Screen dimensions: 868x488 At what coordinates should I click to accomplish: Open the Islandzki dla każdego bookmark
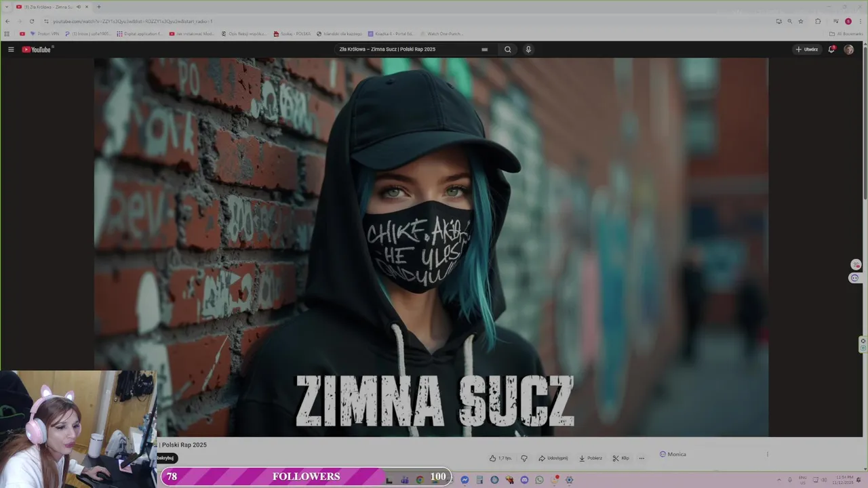(339, 34)
